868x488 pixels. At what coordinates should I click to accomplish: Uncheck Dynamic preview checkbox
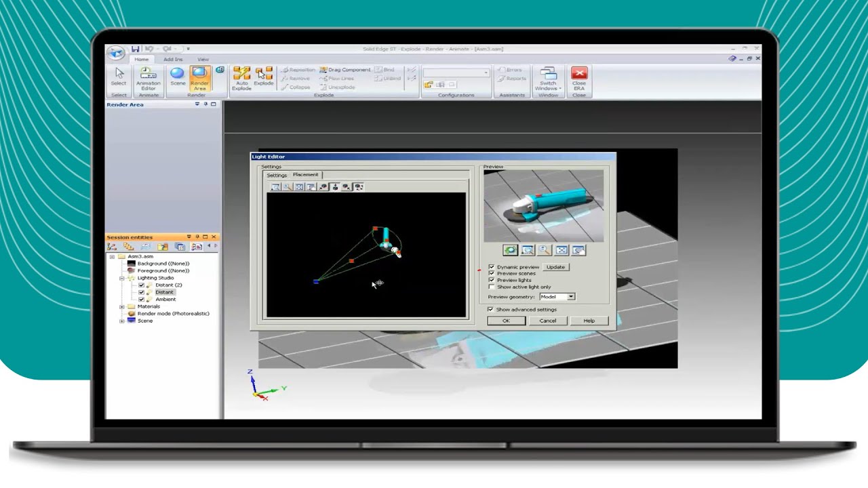(492, 267)
